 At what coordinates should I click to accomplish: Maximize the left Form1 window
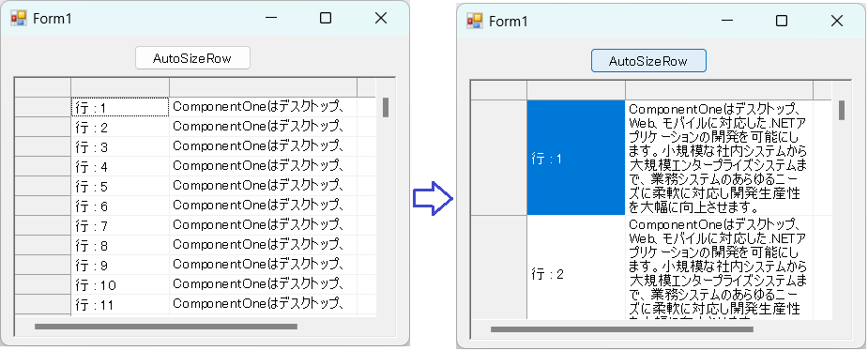click(x=326, y=18)
